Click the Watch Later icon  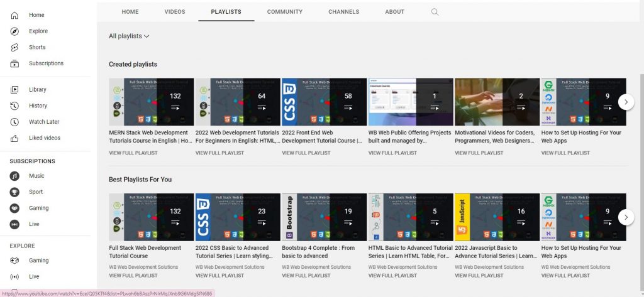14,122
